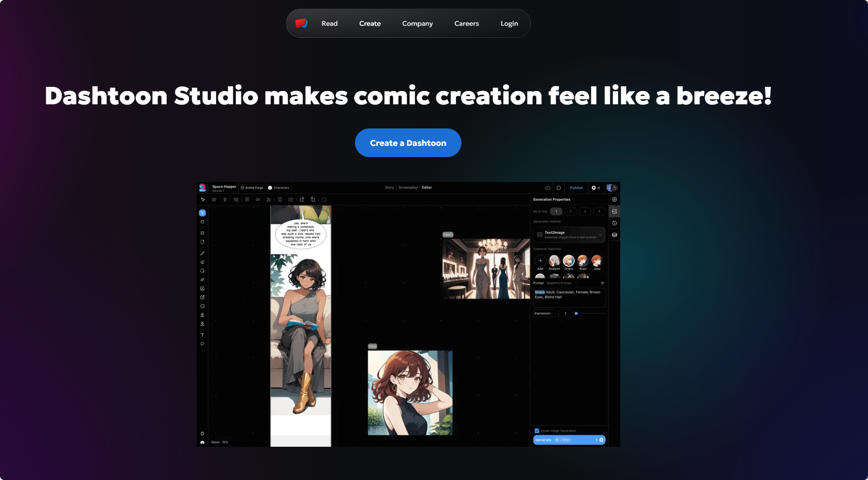Image resolution: width=868 pixels, height=480 pixels.
Task: Toggle Faster Image Generation checkbox
Action: tap(537, 431)
